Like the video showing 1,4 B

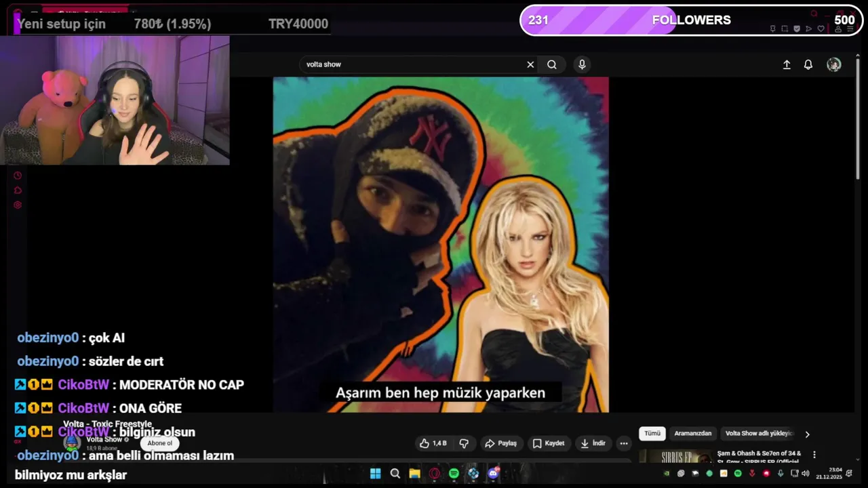point(433,443)
